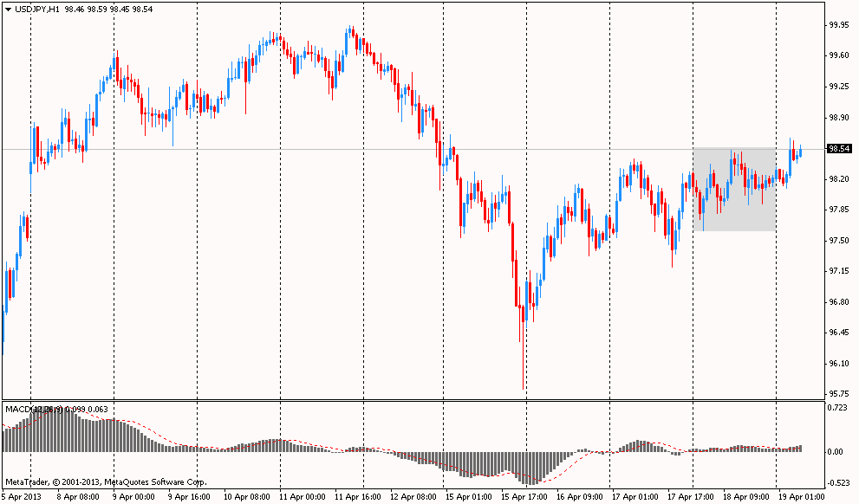This screenshot has width=859, height=504.
Task: Click the MetaTrader copyright text
Action: pyautogui.click(x=106, y=481)
